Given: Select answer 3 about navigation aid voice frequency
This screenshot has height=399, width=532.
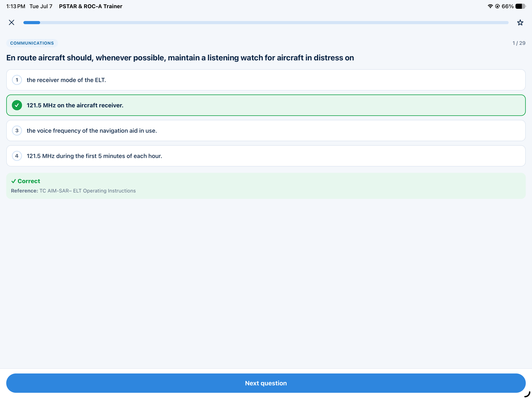Looking at the screenshot, I should click(266, 130).
